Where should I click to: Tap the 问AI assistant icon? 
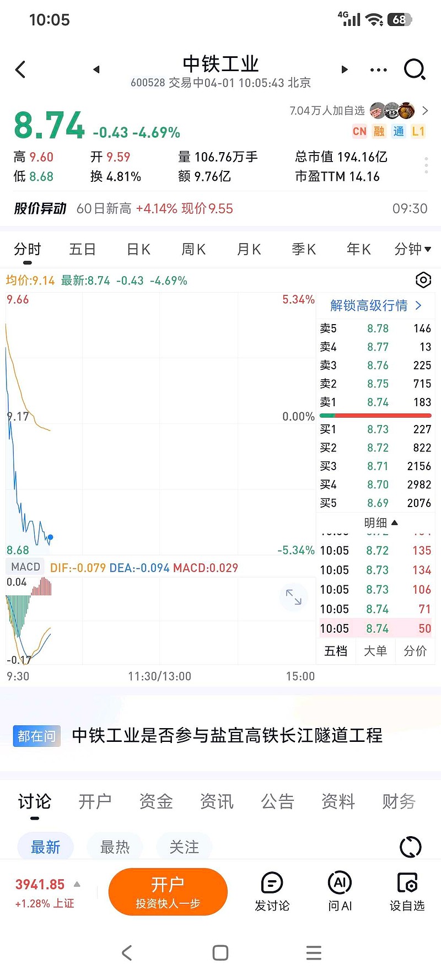pyautogui.click(x=340, y=891)
